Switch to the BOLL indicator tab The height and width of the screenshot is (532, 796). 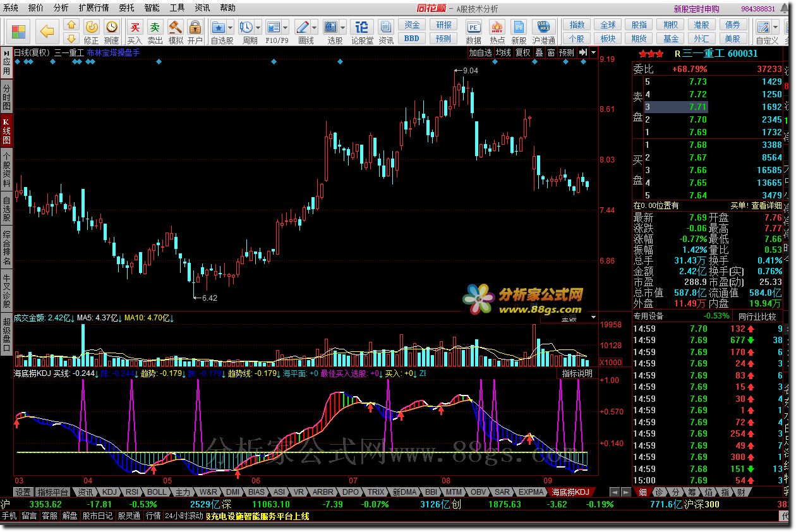tap(157, 492)
